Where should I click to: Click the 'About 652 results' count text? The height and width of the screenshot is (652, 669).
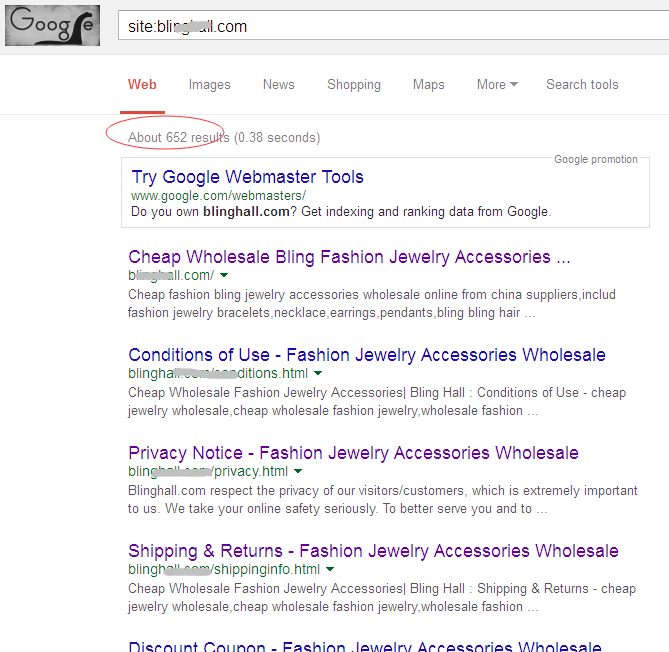(179, 137)
